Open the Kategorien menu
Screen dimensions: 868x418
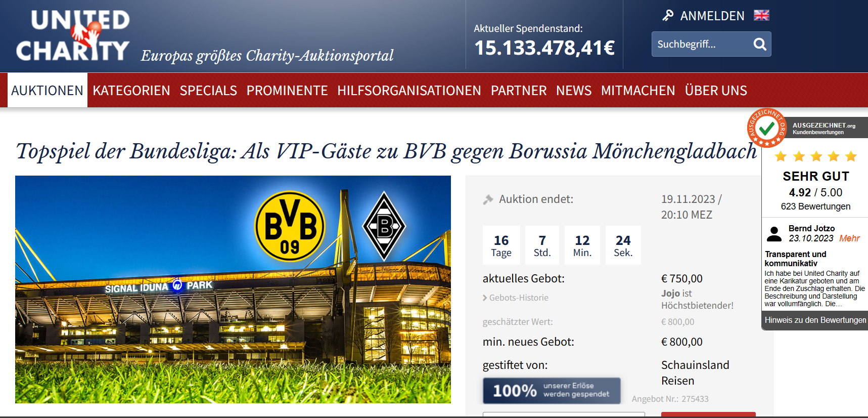[131, 91]
